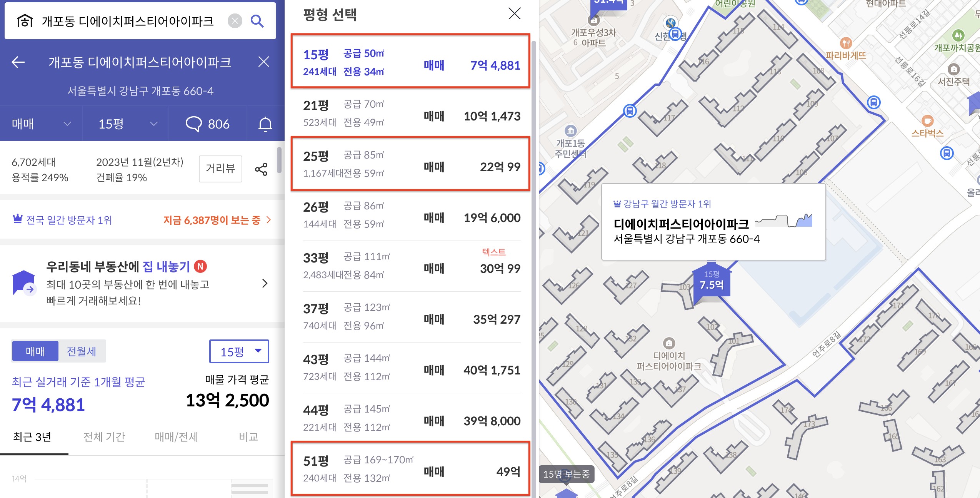Open 지금 6,387명이 보는 중 link
The width and height of the screenshot is (980, 498).
pos(217,220)
